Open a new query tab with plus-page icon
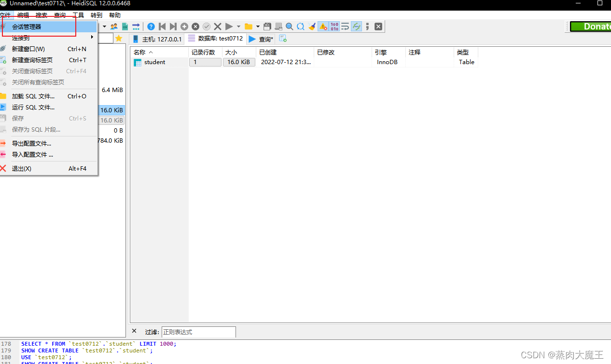The width and height of the screenshot is (611, 364). [x=283, y=39]
